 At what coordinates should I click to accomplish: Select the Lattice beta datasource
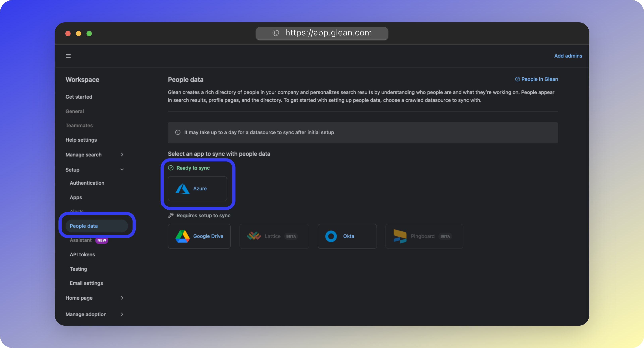point(274,236)
